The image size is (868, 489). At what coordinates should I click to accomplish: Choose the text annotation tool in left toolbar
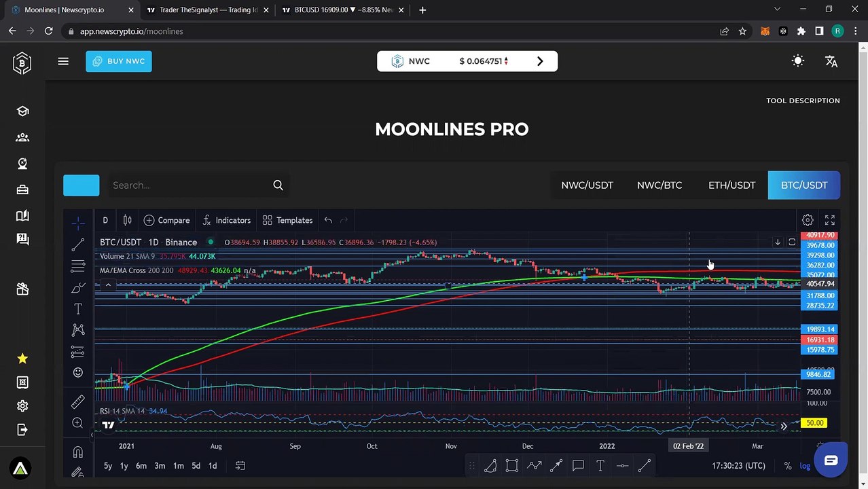78,309
